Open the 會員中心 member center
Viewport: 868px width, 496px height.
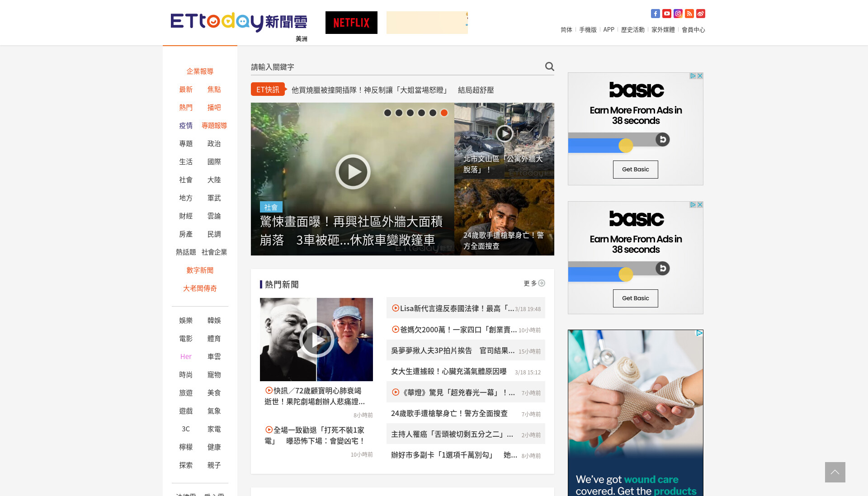point(693,30)
